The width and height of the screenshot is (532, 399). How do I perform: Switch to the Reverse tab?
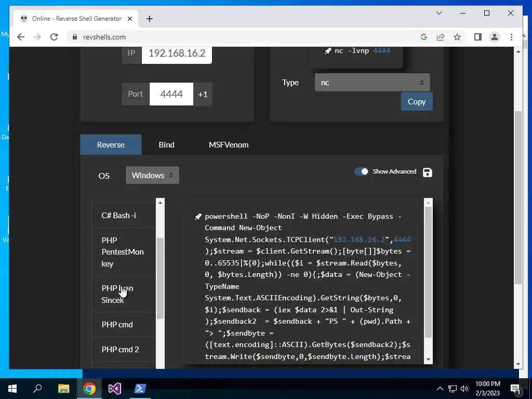(x=111, y=144)
